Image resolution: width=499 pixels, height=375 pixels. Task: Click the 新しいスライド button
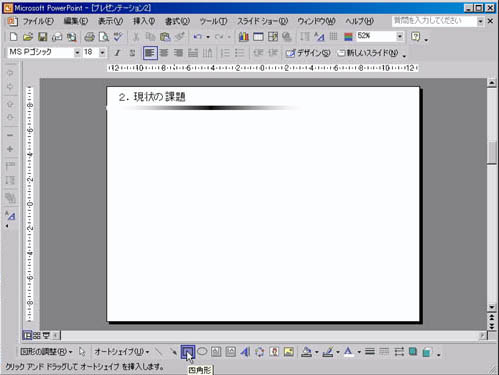(x=368, y=53)
